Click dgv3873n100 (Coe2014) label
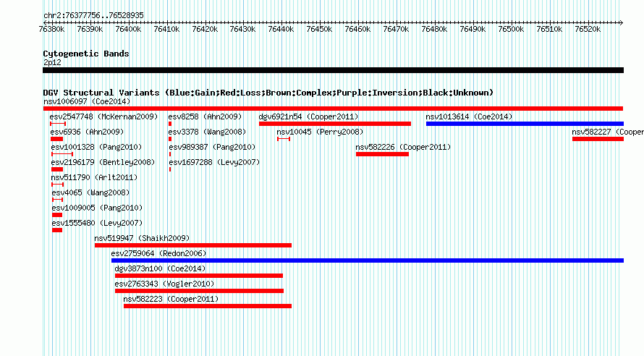The width and height of the screenshot is (644, 356). click(x=160, y=268)
